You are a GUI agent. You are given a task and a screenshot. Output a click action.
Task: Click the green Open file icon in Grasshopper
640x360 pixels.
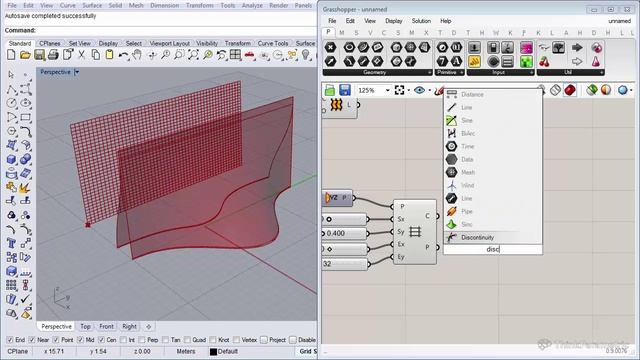[330, 90]
